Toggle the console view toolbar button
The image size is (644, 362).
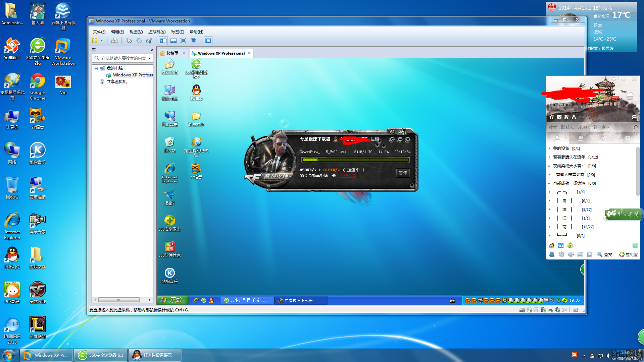pos(208,41)
